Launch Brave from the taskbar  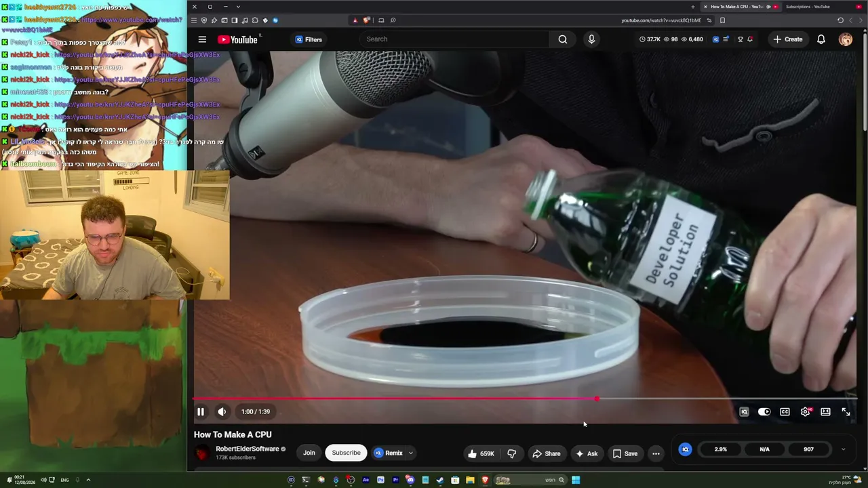[x=485, y=480]
